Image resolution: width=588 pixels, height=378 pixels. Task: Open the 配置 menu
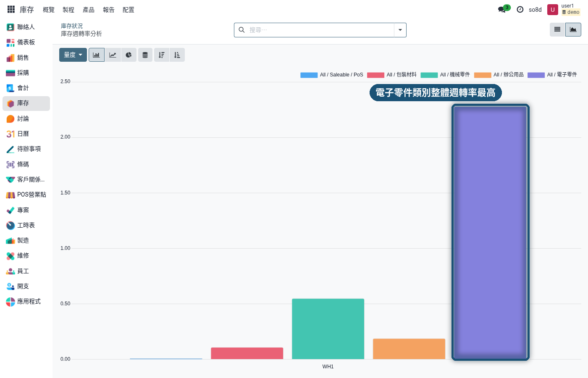129,10
